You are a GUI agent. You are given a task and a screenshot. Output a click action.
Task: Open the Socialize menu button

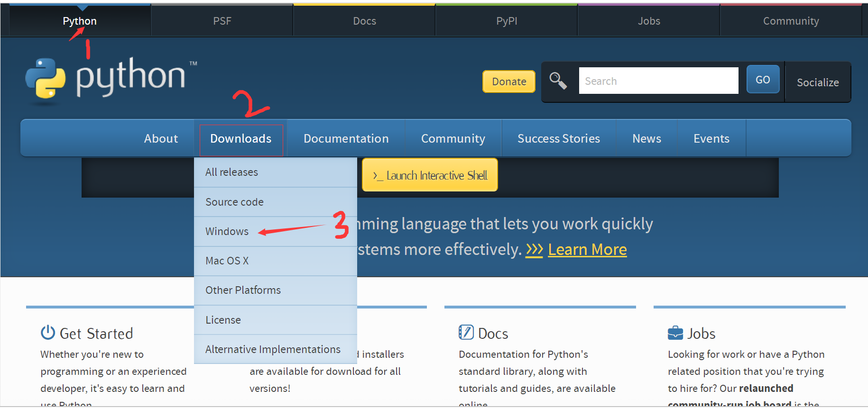[x=818, y=82]
